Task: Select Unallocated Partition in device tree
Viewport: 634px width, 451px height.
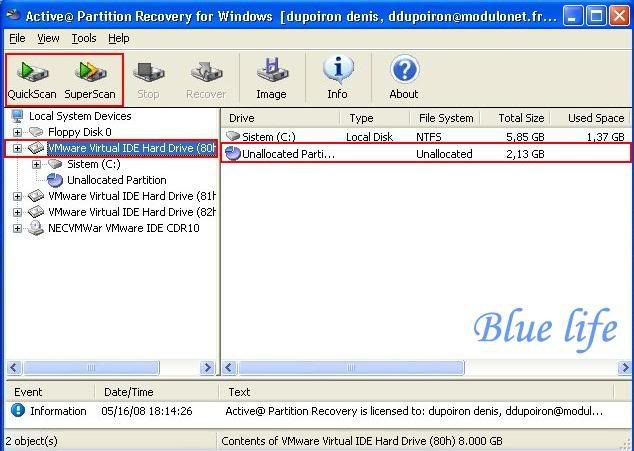Action: [x=117, y=180]
